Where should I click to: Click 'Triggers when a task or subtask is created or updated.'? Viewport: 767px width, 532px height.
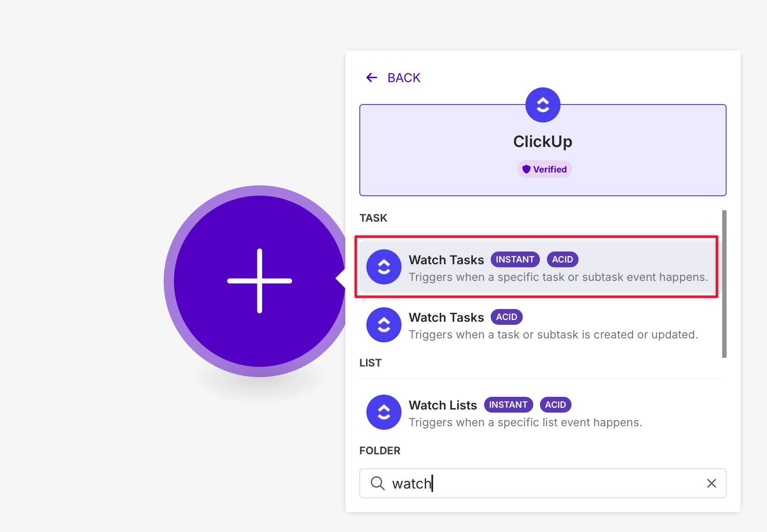554,334
